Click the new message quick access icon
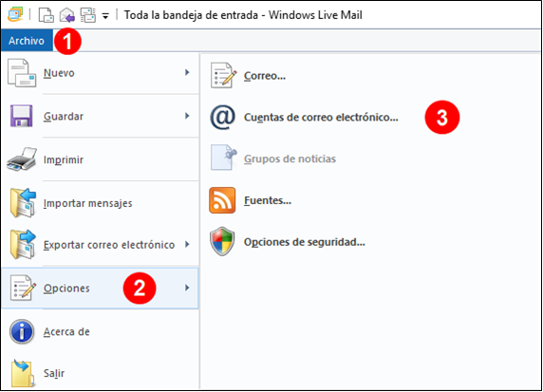 point(47,15)
